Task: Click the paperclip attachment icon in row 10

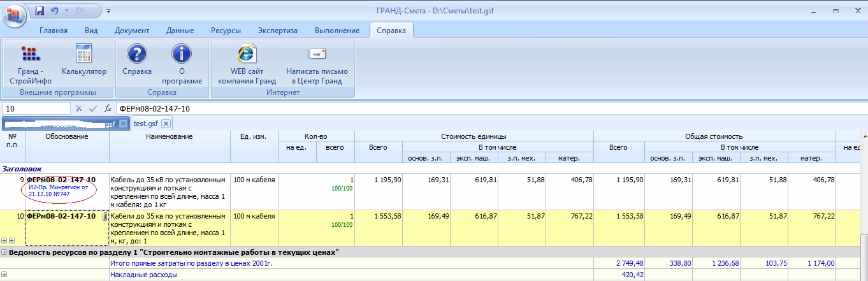Action: click(104, 217)
